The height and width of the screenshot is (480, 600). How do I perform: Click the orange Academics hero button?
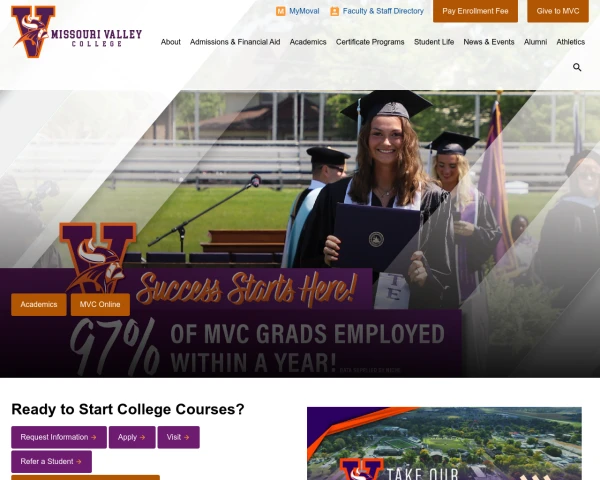[39, 305]
